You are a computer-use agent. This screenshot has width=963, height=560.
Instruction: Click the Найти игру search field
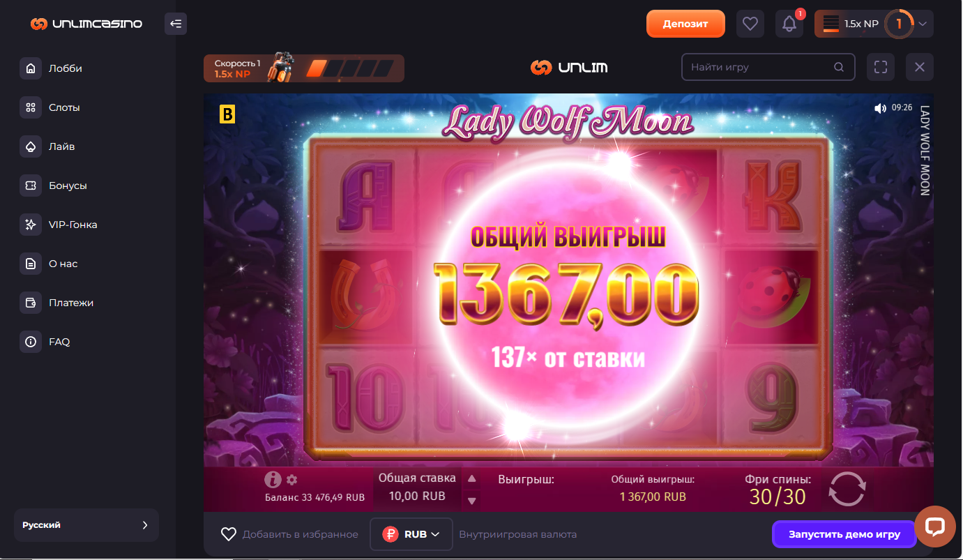768,67
